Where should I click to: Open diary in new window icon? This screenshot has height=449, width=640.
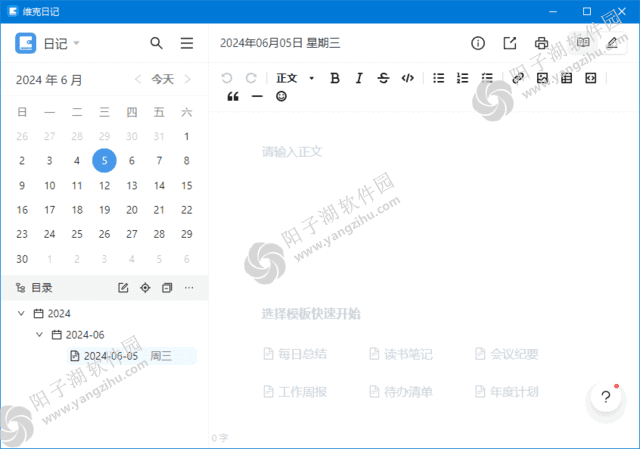click(x=510, y=43)
